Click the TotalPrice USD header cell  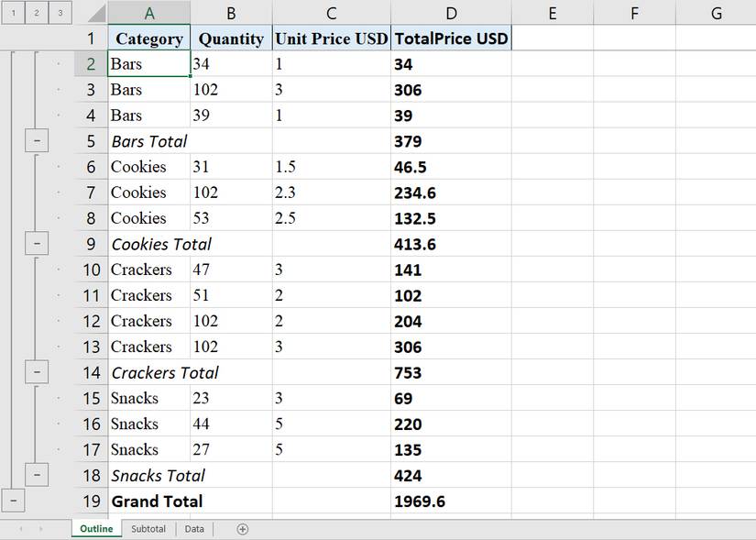pos(451,39)
